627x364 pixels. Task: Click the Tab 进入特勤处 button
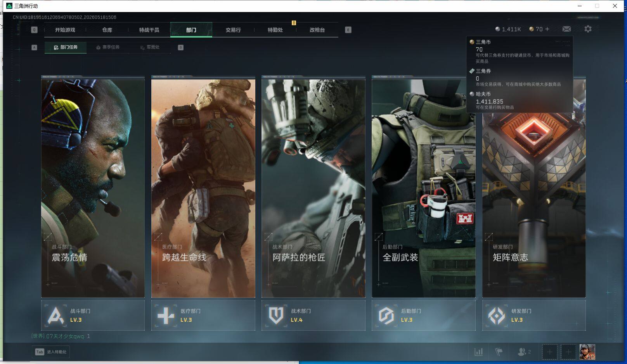(51, 352)
